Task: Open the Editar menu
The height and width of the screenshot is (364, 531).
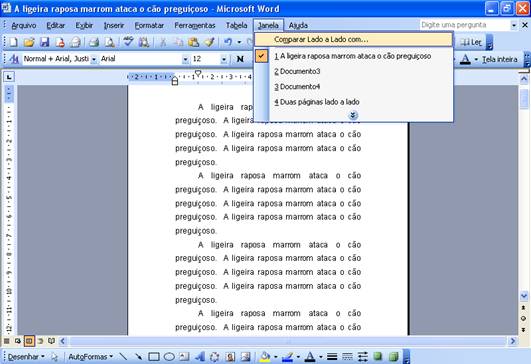Action: click(56, 25)
